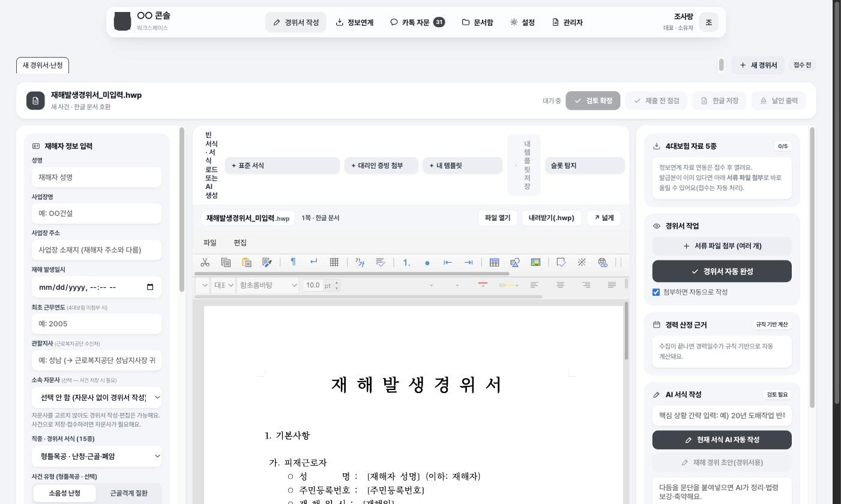
Task: Click the AI 서식 작성 prompt input
Action: coord(722,415)
